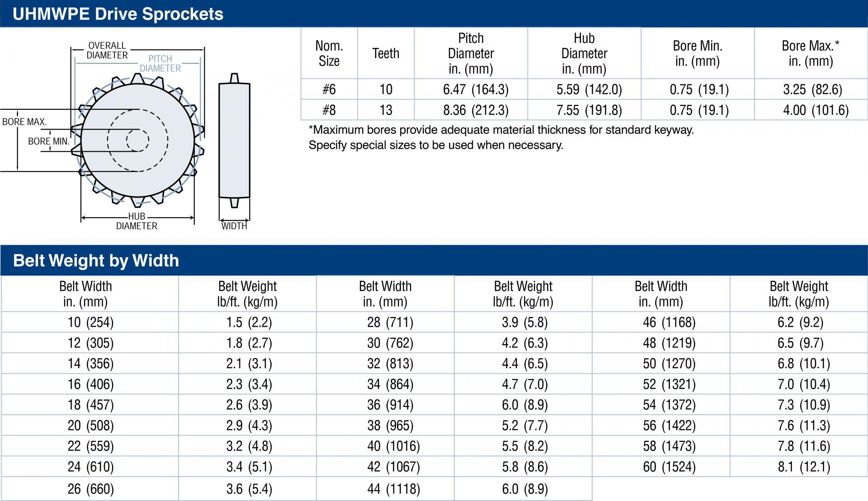Click the UHMWPE Drive Sprockets heading
Screen dimensions: 868x501
click(x=118, y=14)
